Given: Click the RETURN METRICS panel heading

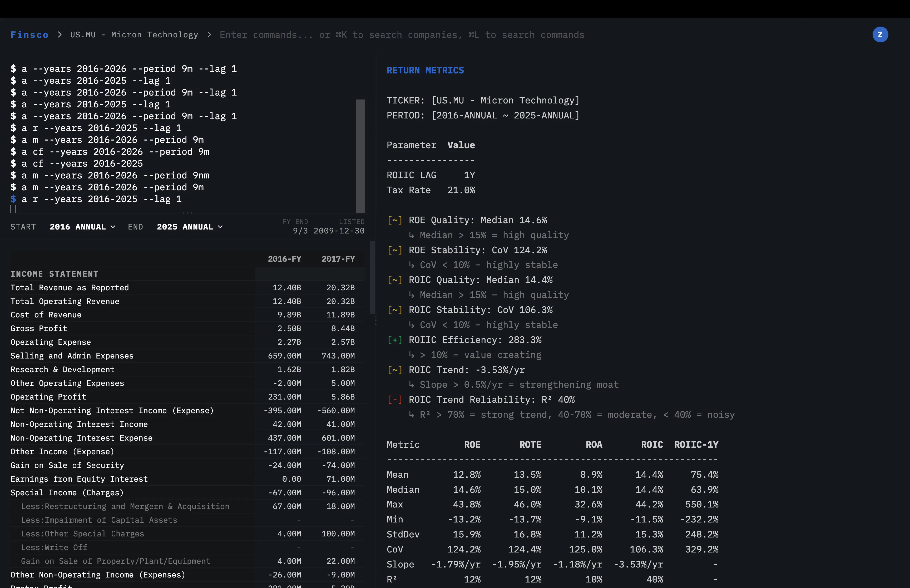Looking at the screenshot, I should 426,70.
